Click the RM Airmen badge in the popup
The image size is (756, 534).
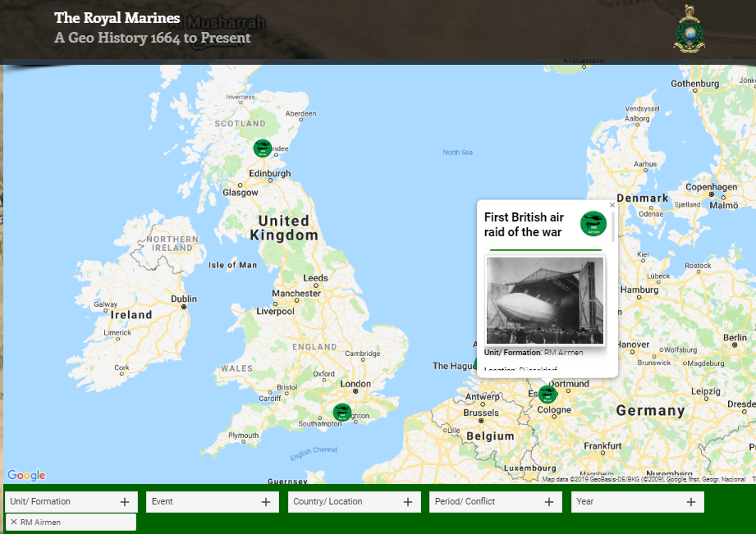click(593, 224)
